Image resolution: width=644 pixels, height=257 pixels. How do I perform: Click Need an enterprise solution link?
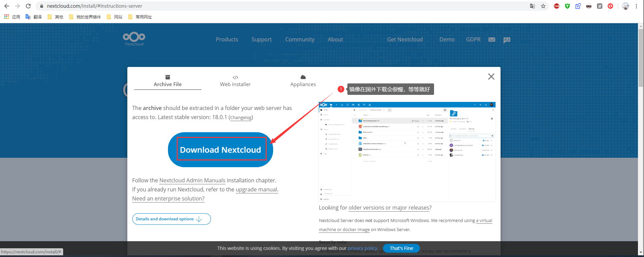coord(168,198)
